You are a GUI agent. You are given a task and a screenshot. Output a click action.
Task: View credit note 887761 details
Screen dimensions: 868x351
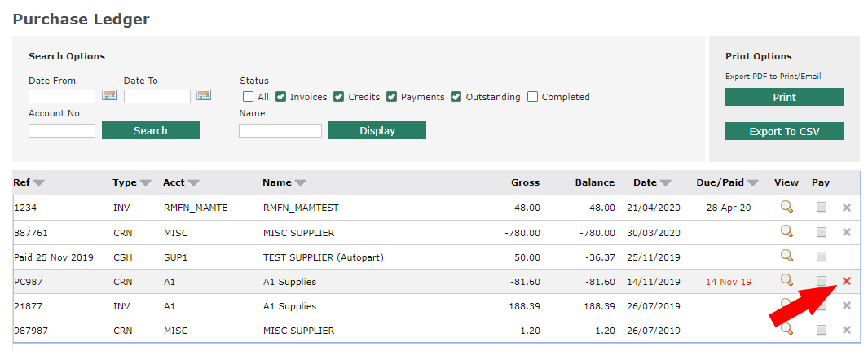click(x=786, y=231)
